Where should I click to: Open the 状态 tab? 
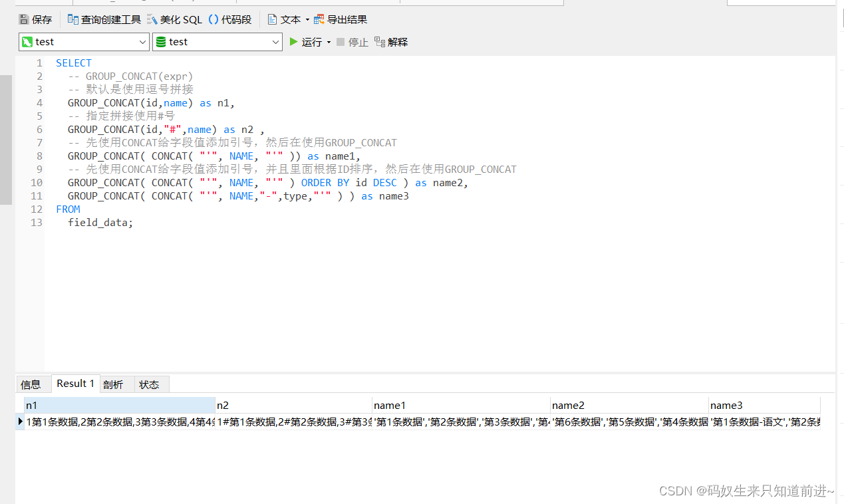[150, 384]
